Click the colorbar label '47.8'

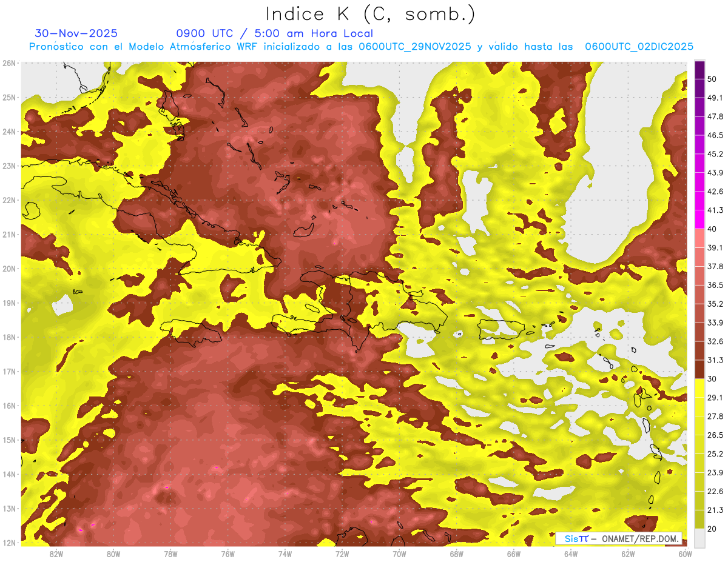point(715,116)
